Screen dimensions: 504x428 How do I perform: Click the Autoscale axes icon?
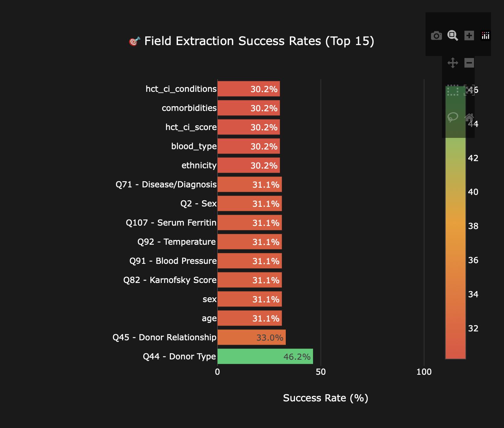[x=470, y=90]
